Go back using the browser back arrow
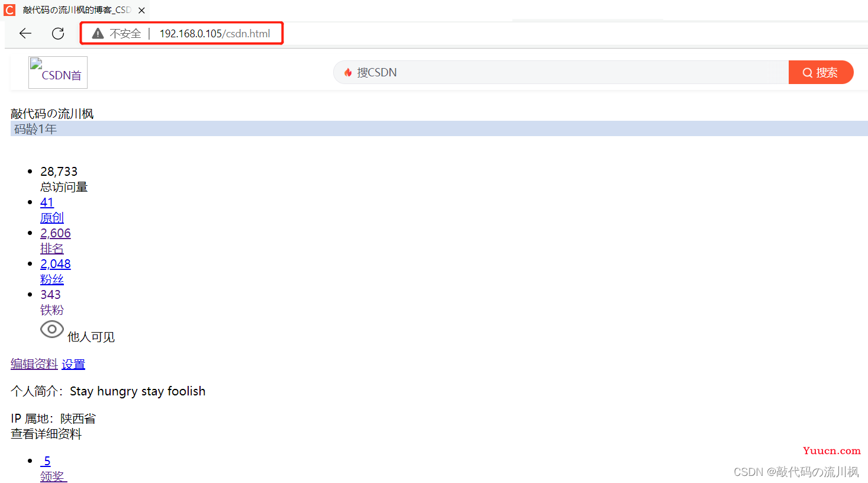Viewport: 868px width, 483px height. [25, 34]
